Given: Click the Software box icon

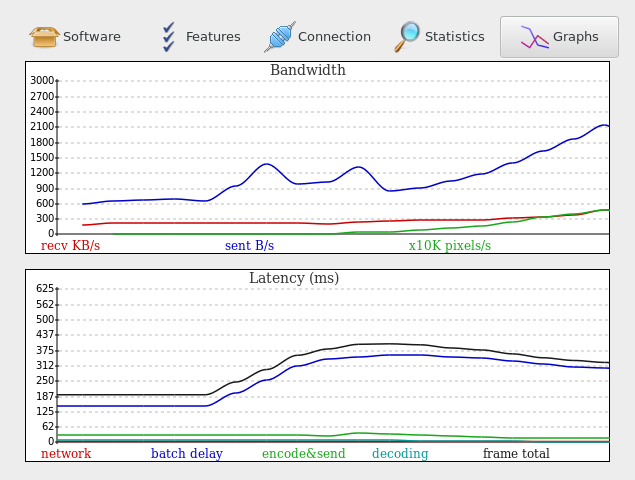Looking at the screenshot, I should pyautogui.click(x=44, y=37).
